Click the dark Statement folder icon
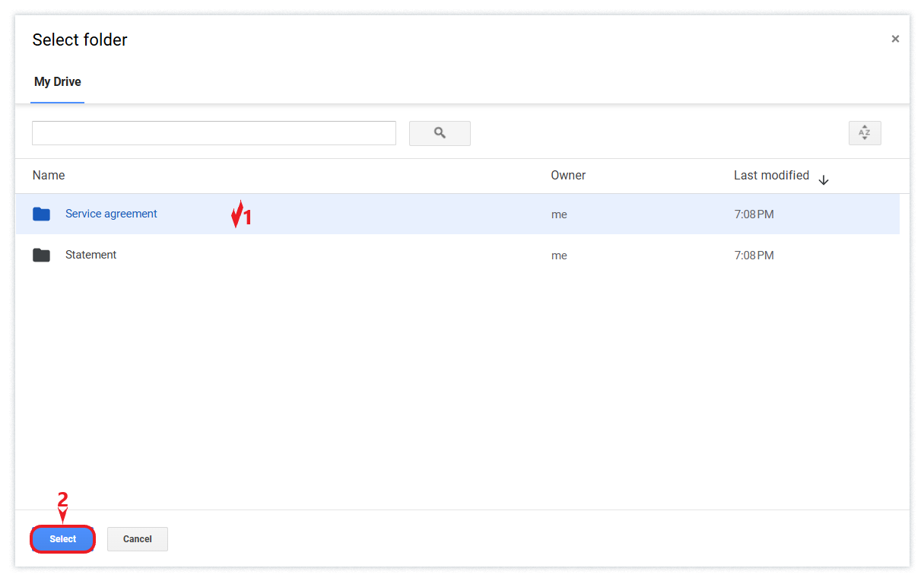924x581 pixels. tap(42, 256)
